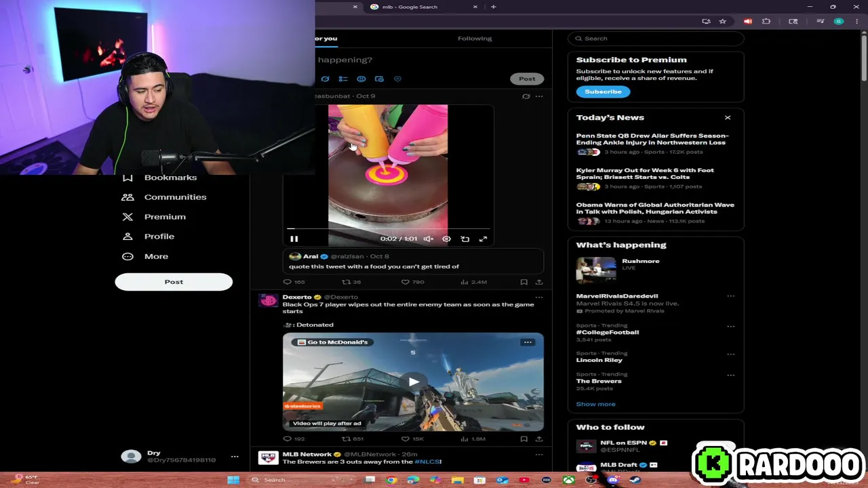Switch to the Following tab
The height and width of the screenshot is (488, 868).
(475, 39)
